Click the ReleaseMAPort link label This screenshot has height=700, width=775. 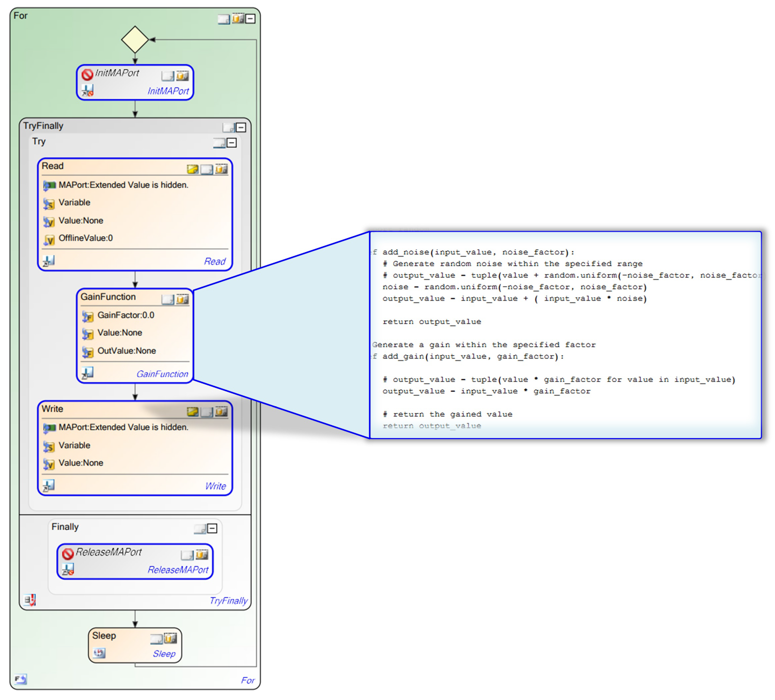(x=178, y=569)
